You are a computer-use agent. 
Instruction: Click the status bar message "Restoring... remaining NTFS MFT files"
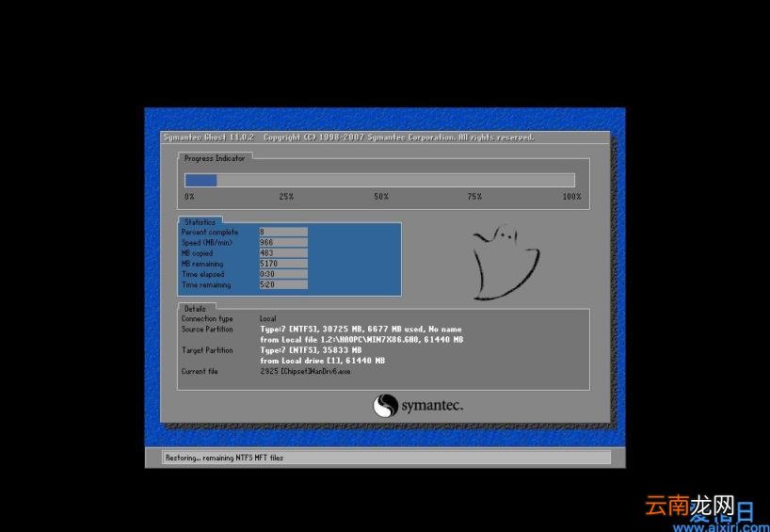tap(224, 458)
